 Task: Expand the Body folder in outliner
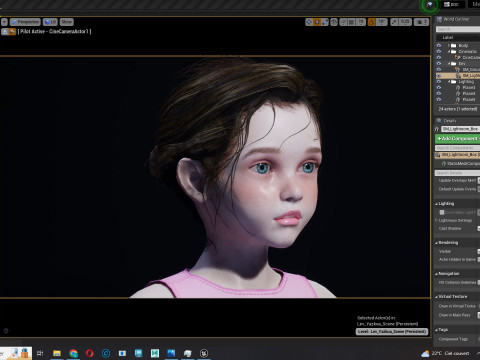click(x=449, y=45)
